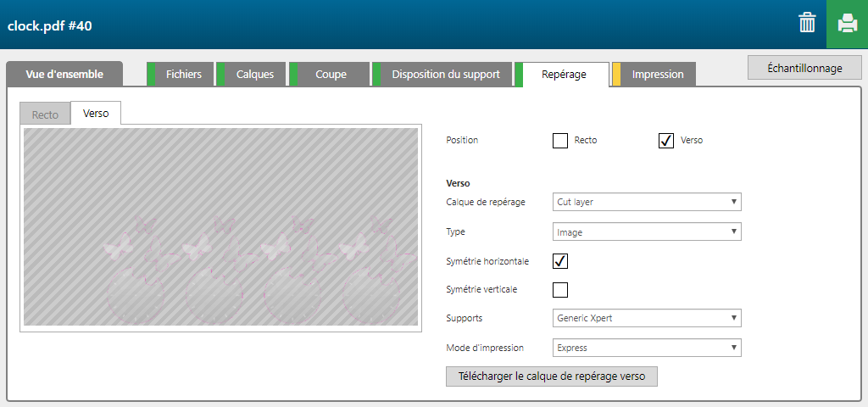868x407 pixels.
Task: Go to Disposition du support tab
Action: (x=442, y=75)
